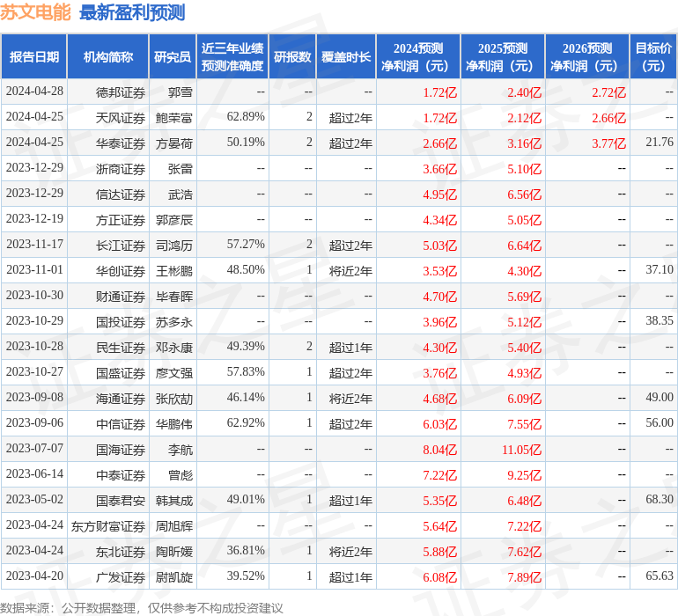
Task: Click target price 38.35
Action: pyautogui.click(x=660, y=320)
